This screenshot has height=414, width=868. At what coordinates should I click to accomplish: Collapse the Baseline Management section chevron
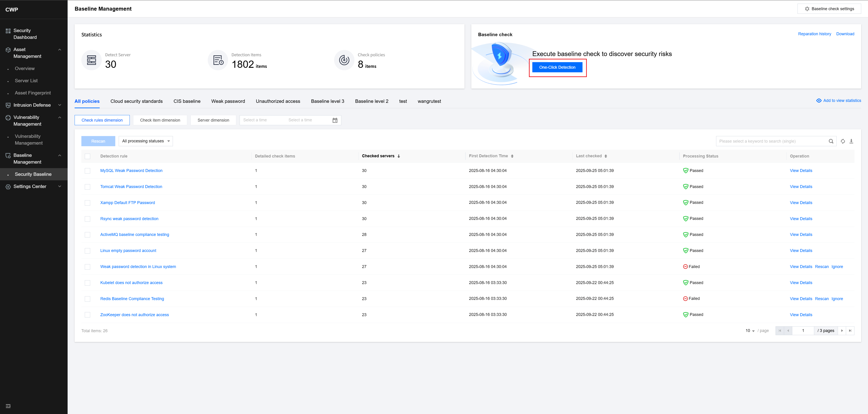tap(60, 156)
